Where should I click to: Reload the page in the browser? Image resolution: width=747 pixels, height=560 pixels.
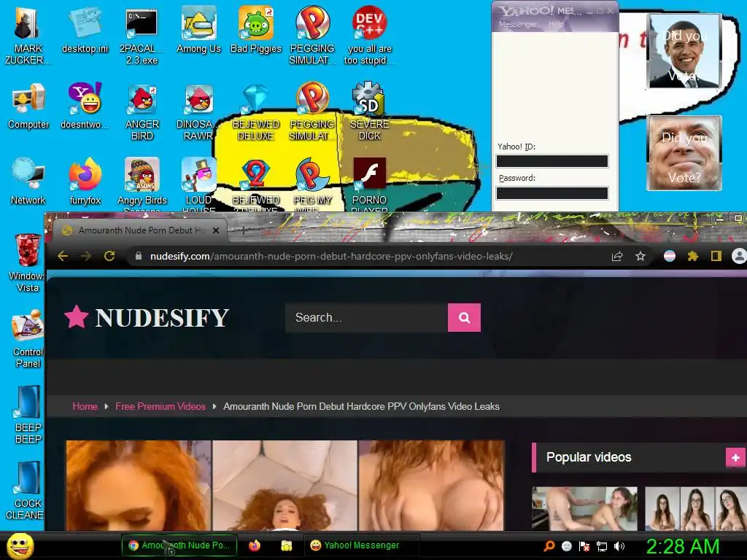(x=109, y=256)
